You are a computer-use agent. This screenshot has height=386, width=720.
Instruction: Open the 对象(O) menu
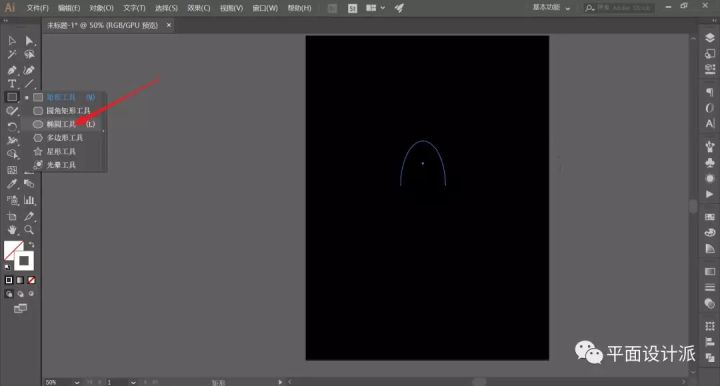101,8
